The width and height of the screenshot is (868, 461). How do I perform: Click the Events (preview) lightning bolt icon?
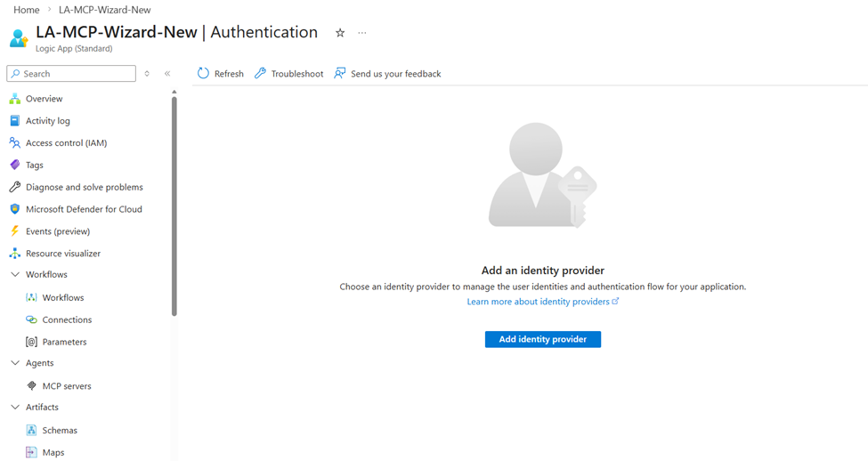click(15, 231)
